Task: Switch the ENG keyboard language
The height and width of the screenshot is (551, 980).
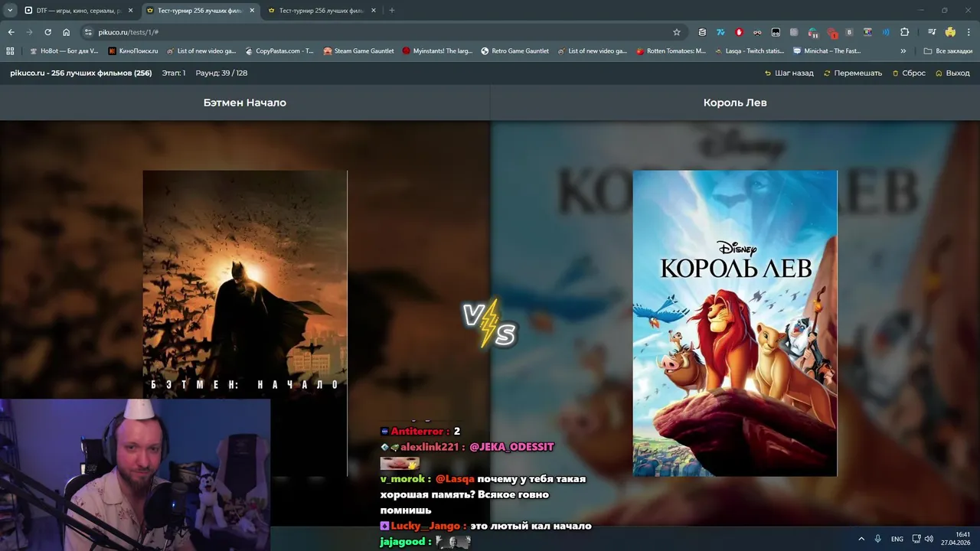Action: 897,539
